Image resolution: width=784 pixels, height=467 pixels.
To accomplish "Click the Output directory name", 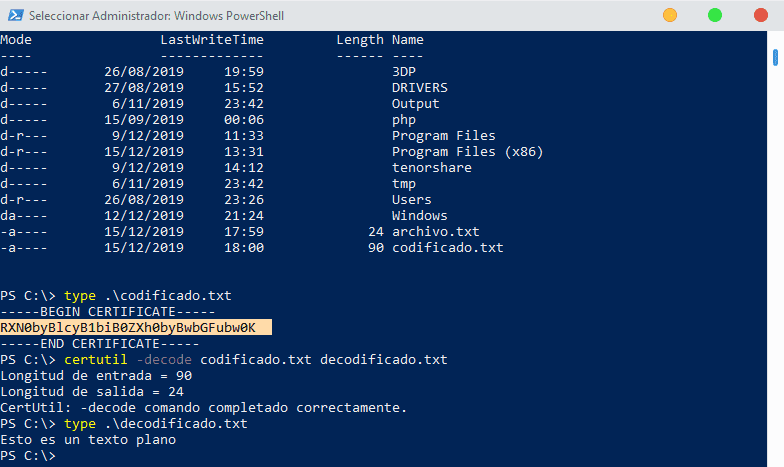I will (416, 104).
